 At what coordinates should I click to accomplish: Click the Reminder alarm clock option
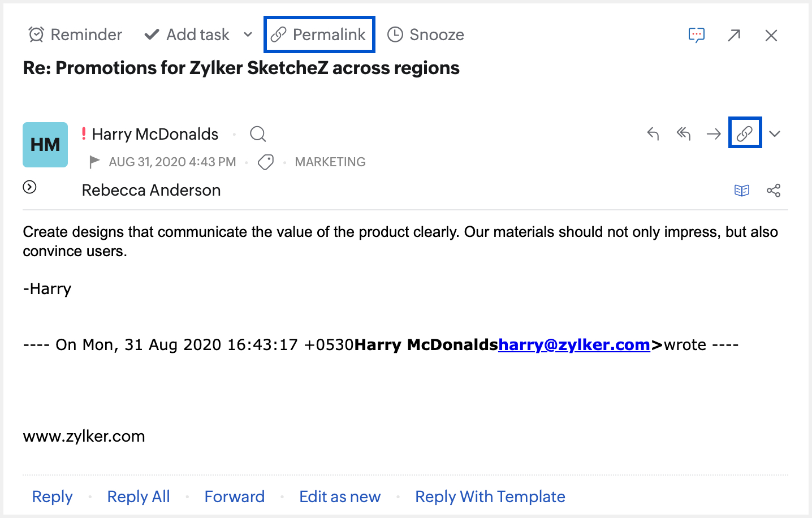75,35
